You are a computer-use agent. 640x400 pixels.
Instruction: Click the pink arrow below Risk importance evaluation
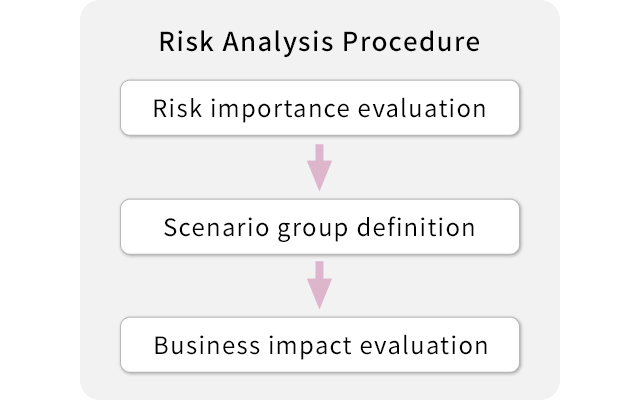[x=320, y=167]
